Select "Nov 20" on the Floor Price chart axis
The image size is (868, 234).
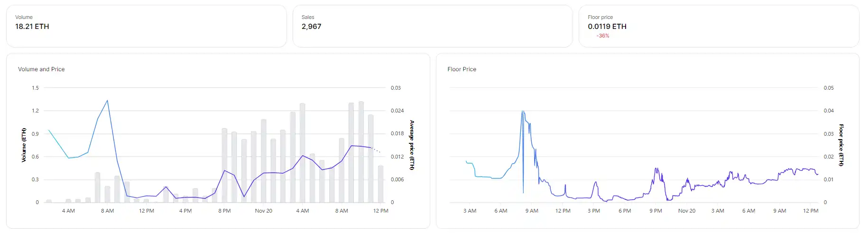(x=686, y=211)
